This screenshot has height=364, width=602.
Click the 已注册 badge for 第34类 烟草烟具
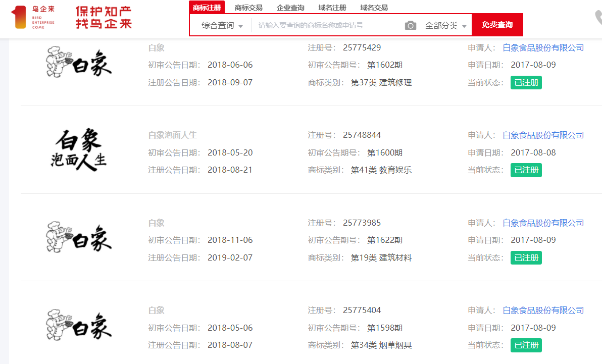point(526,345)
